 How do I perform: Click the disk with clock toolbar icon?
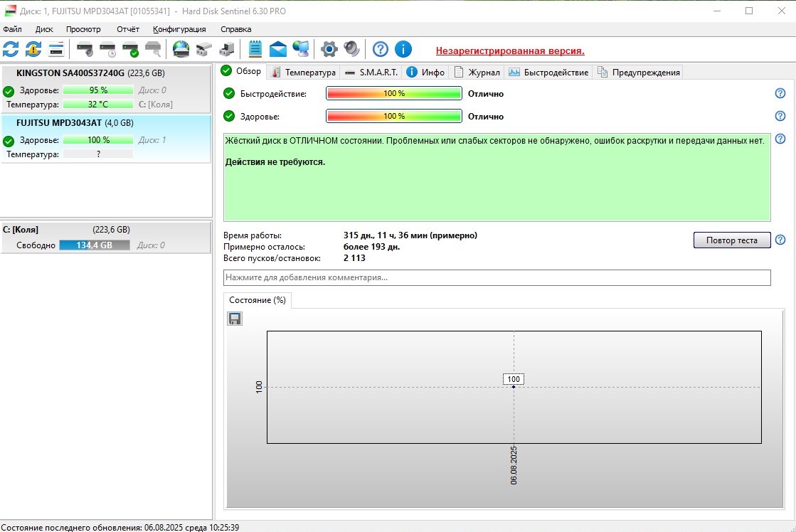click(107, 49)
